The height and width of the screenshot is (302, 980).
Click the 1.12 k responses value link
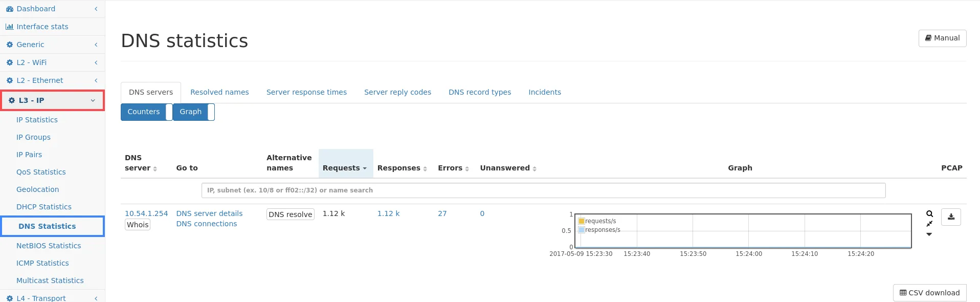coord(388,213)
